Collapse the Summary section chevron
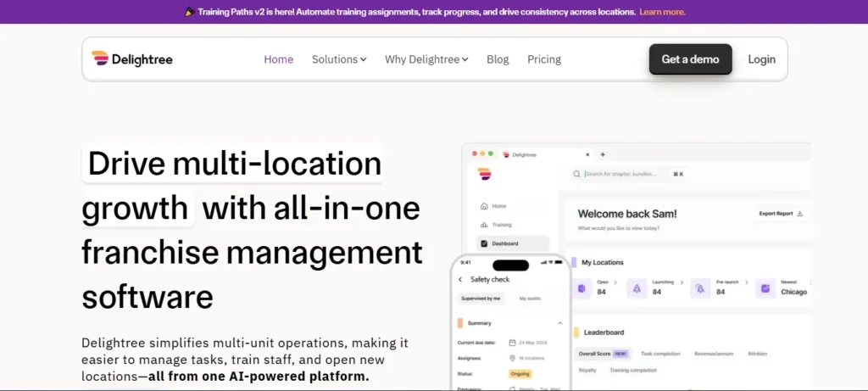Screen dimensions: 868x391 point(559,323)
